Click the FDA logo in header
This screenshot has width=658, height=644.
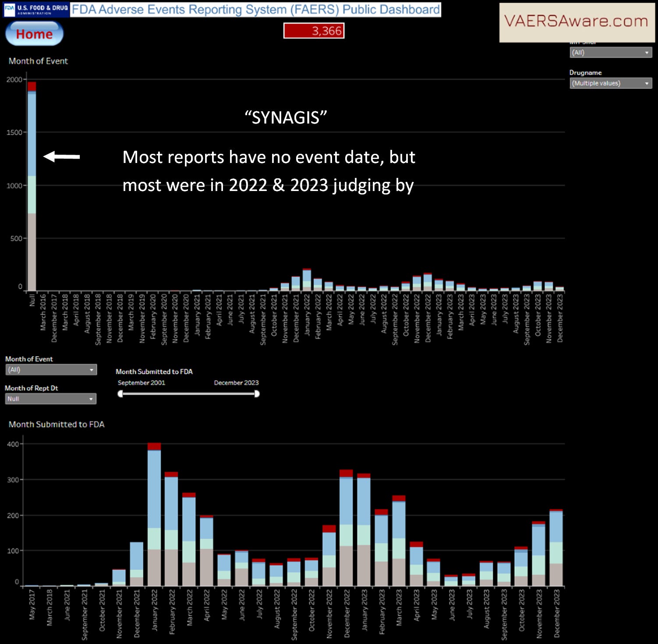coord(37,10)
